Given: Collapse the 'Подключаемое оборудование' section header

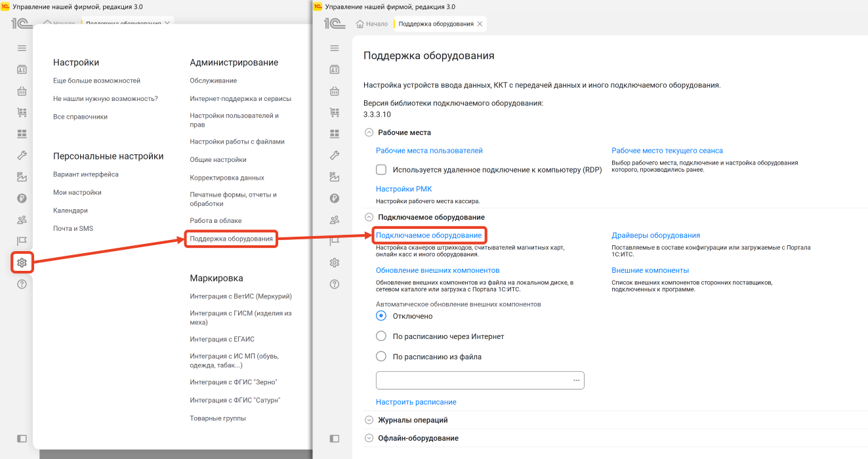Looking at the screenshot, I should tap(369, 217).
